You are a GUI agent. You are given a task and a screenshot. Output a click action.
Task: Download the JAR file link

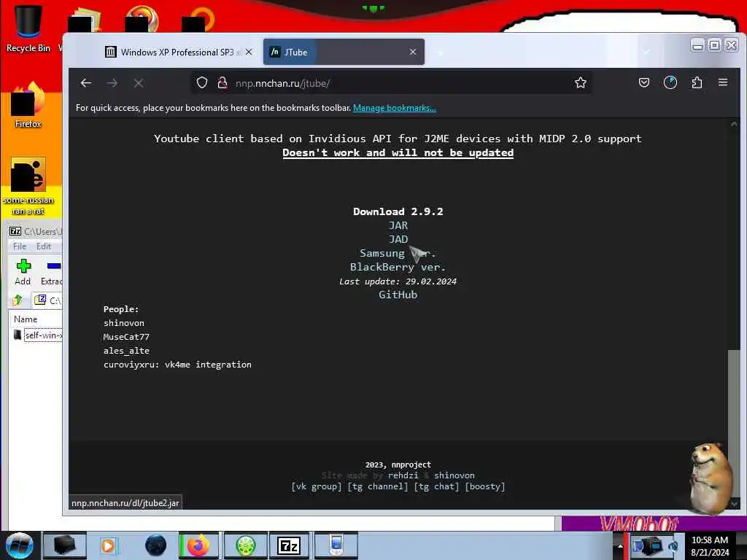[398, 225]
